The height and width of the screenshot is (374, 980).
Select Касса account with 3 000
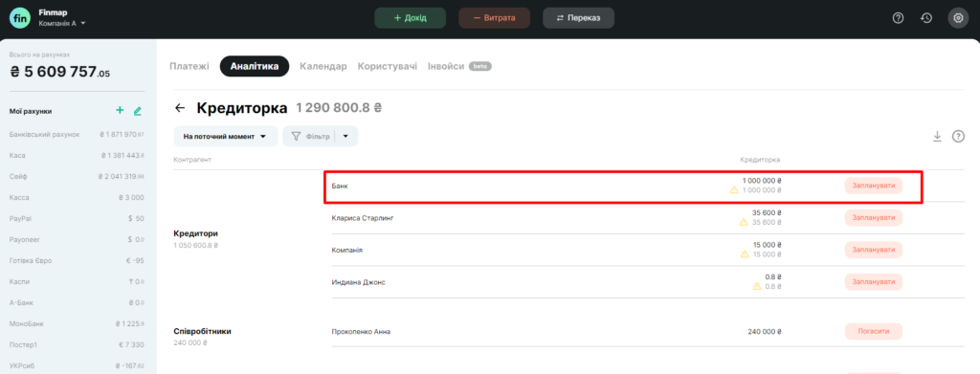coord(78,197)
